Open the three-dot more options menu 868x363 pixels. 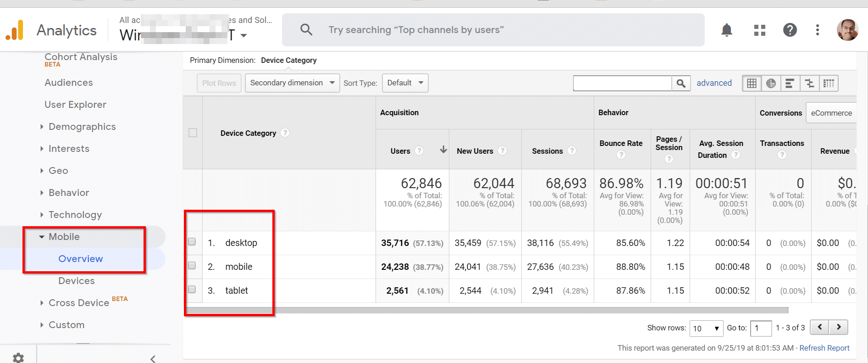[x=818, y=30]
